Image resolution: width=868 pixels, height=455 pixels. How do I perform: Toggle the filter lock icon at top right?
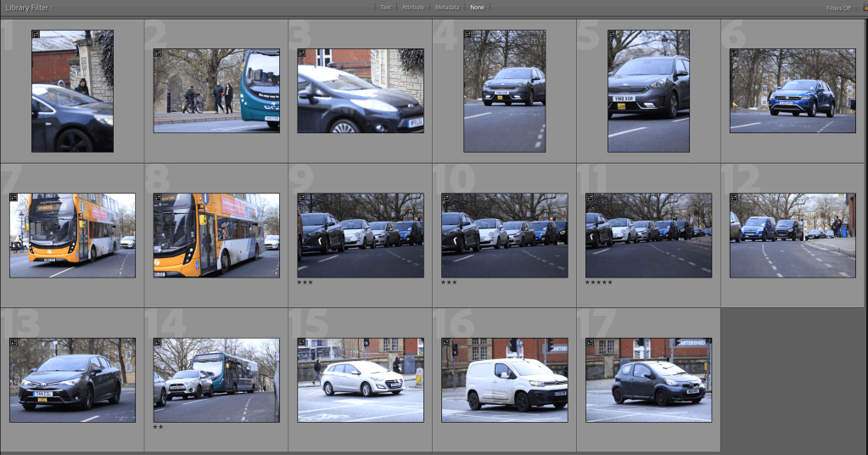[864, 8]
